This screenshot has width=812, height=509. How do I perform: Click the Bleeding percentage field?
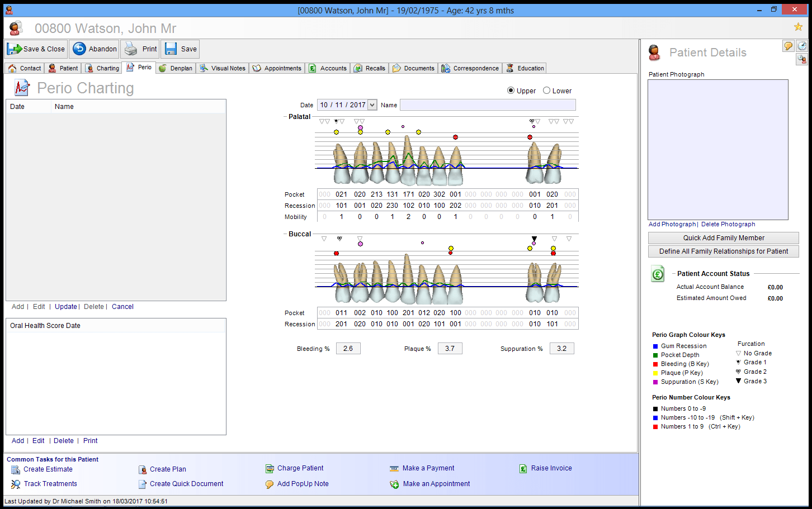click(x=348, y=348)
